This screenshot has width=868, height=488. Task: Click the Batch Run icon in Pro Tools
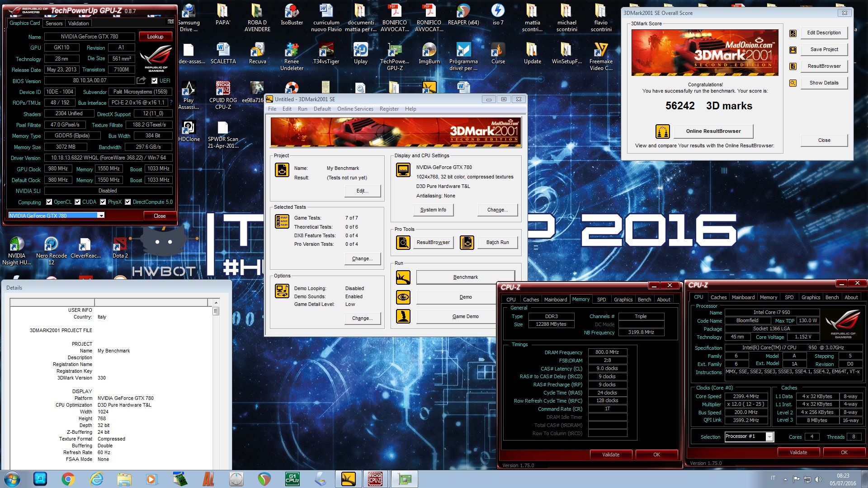(x=467, y=243)
